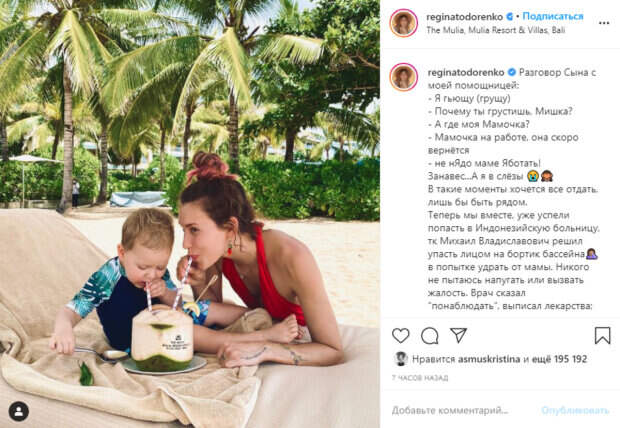
Task: Open reginatodorenko profile from header username
Action: click(465, 17)
